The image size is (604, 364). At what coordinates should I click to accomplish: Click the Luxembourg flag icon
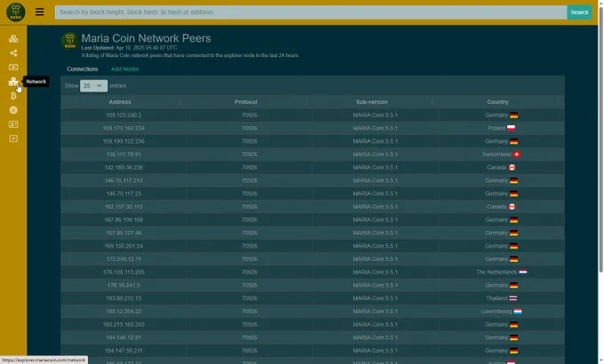pyautogui.click(x=518, y=312)
